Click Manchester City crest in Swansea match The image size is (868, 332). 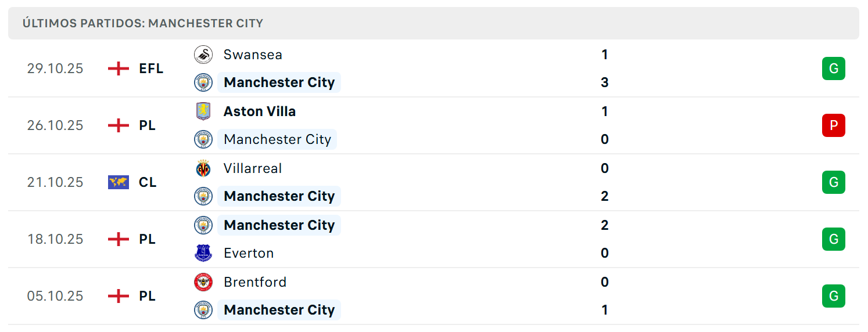point(203,82)
